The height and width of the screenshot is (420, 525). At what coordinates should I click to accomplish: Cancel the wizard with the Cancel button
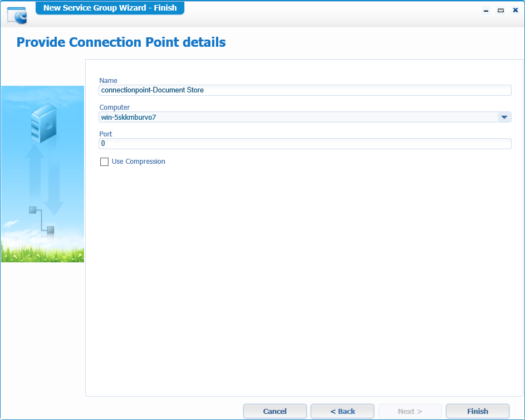point(274,411)
